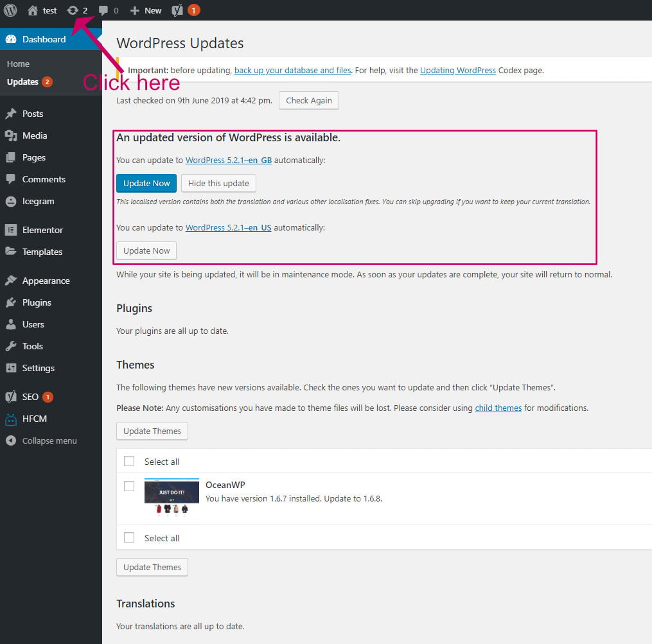Click the Updates count badge in sidebar
The image size is (652, 644).
47,82
